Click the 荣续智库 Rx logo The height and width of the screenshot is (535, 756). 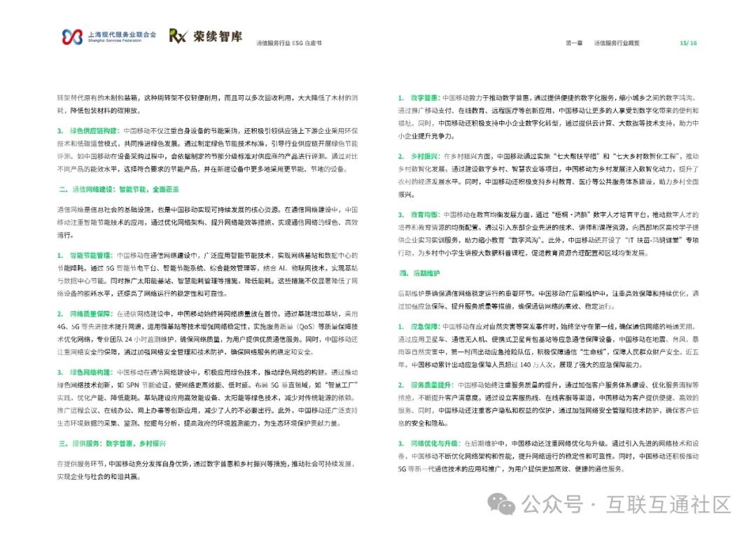[206, 36]
